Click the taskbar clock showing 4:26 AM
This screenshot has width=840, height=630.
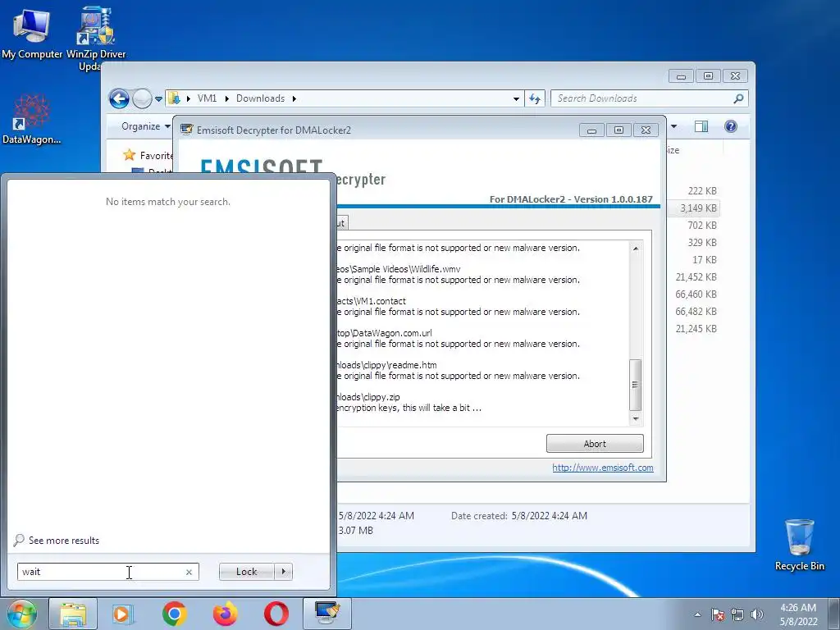coord(798,614)
